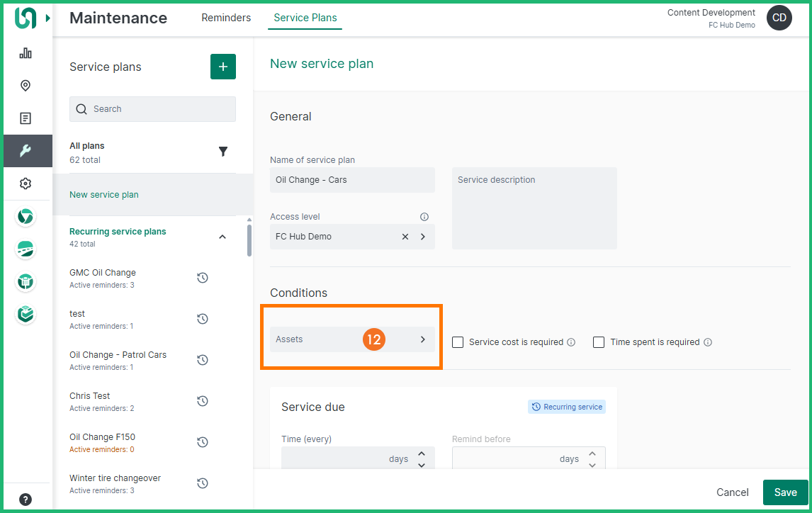This screenshot has height=513, width=812.
Task: Click the Save button
Action: (x=785, y=492)
